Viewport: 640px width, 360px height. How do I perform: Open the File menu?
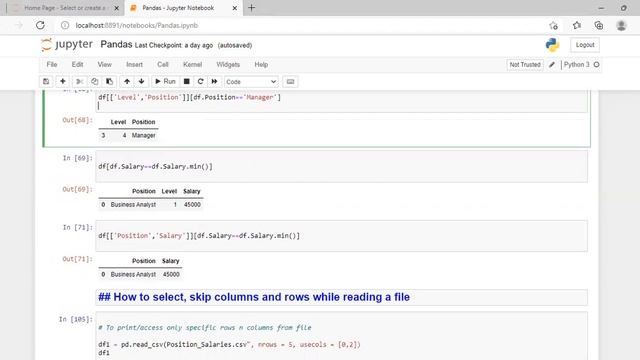(x=52, y=64)
